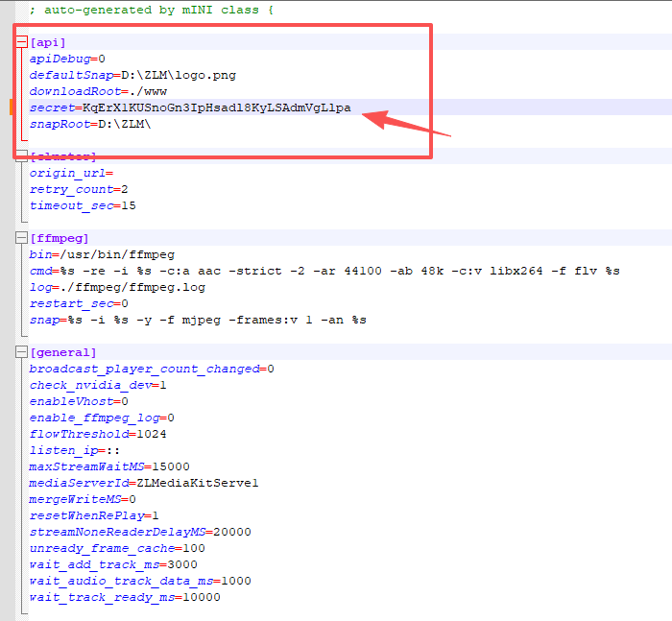Click the downloadRoot=./www line
This screenshot has width=672, height=621.
pyautogui.click(x=84, y=91)
